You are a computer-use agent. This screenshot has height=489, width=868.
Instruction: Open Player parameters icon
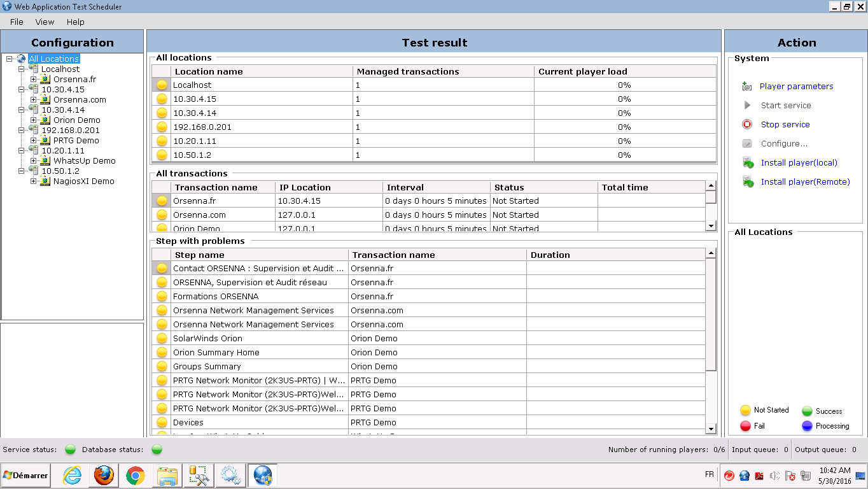747,87
